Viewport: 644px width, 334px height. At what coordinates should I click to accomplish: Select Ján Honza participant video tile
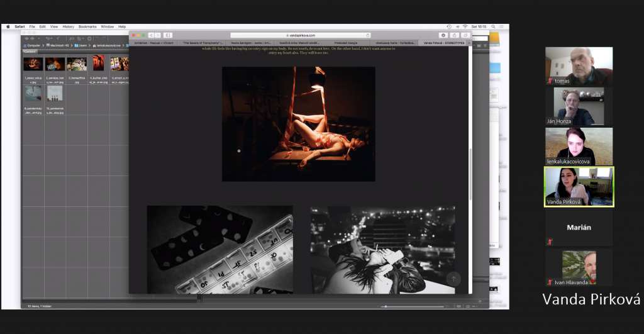coord(579,106)
